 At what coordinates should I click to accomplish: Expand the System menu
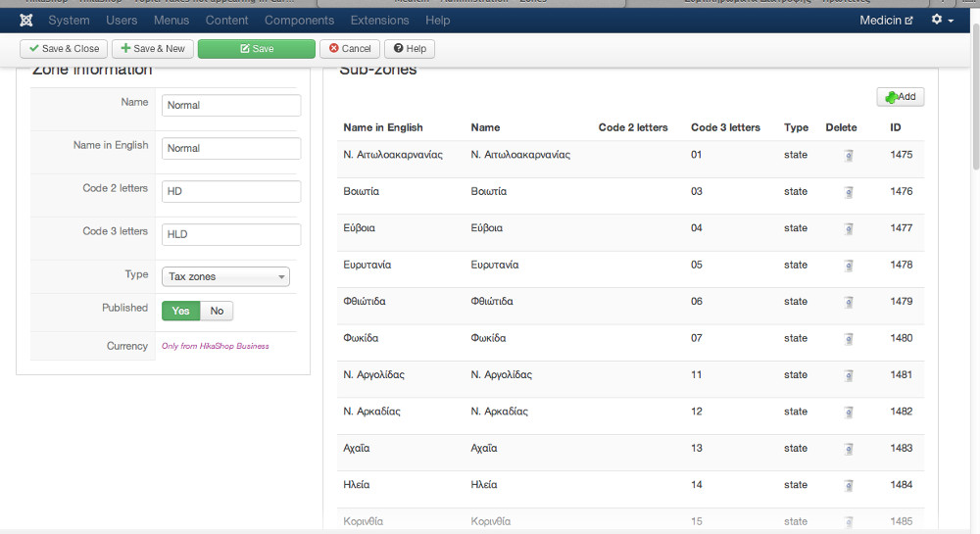pyautogui.click(x=69, y=20)
